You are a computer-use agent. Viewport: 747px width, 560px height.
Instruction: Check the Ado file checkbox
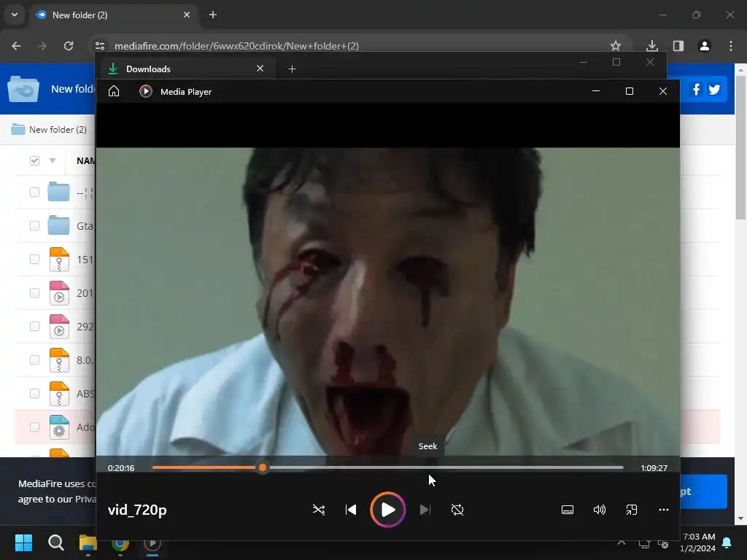34,427
